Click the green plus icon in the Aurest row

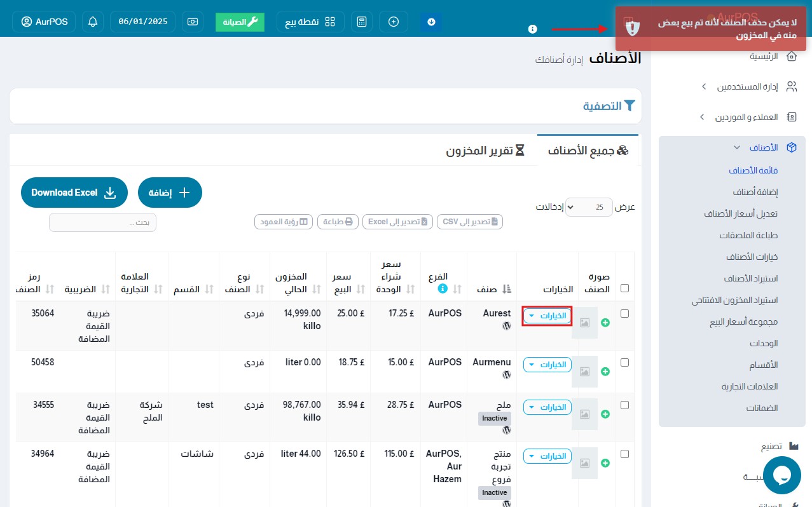tap(605, 323)
